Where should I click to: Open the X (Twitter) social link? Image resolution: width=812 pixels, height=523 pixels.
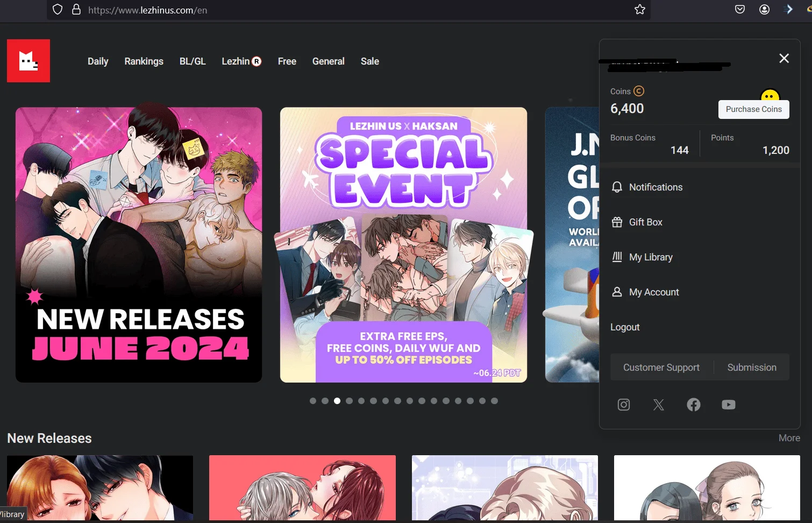[x=659, y=405]
